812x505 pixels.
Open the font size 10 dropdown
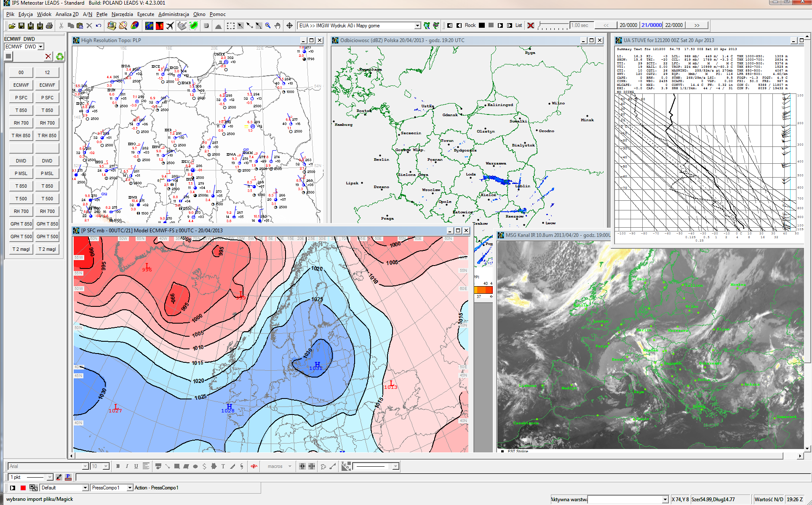pyautogui.click(x=106, y=466)
